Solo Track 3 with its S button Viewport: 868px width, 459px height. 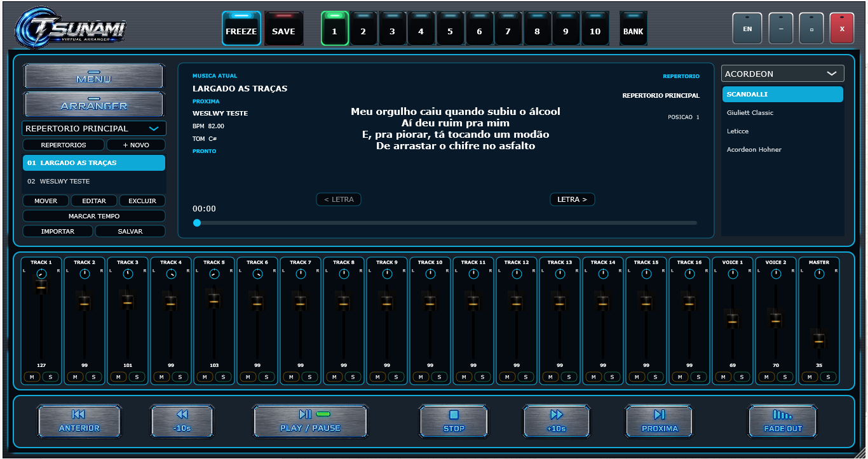tap(137, 376)
